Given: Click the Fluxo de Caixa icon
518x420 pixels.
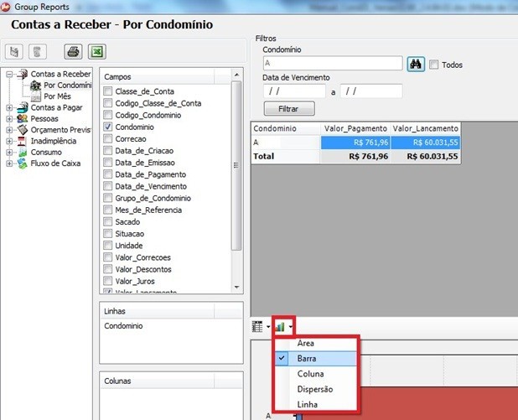Looking at the screenshot, I should [x=23, y=163].
